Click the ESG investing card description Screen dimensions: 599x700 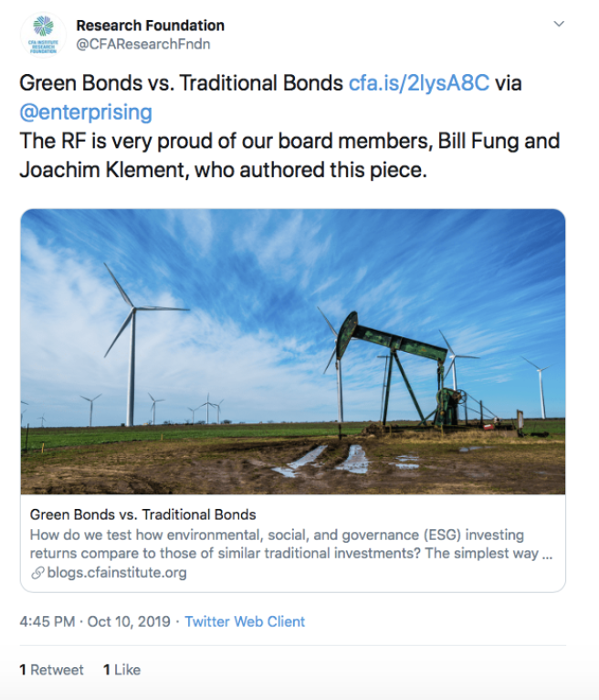pos(291,544)
